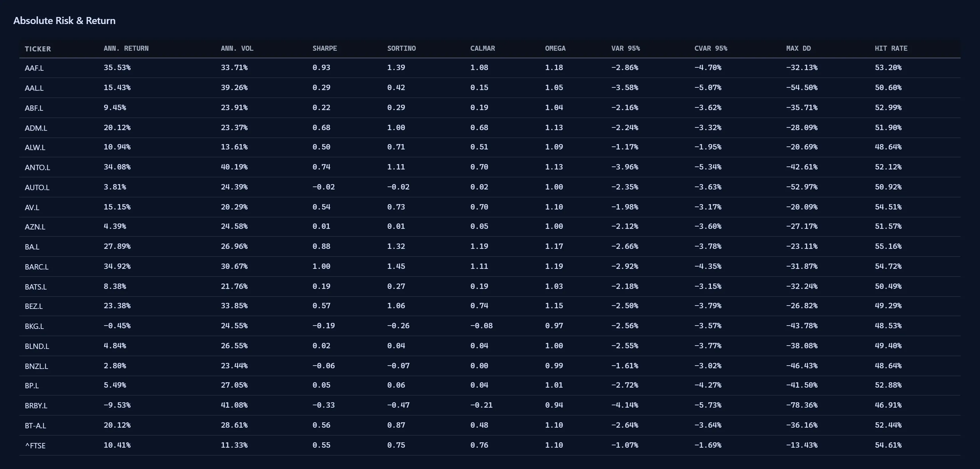Click ANTO.L annual volatility 40.19%
This screenshot has height=469, width=980.
(x=234, y=167)
